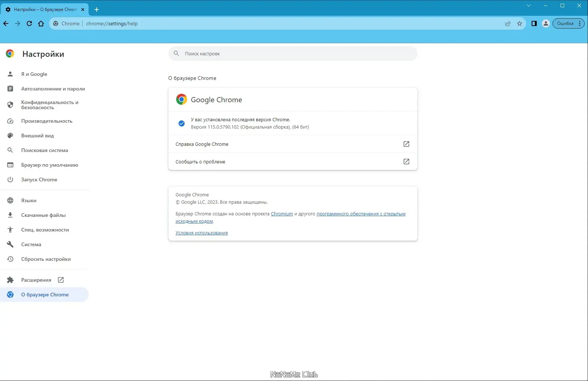Image resolution: width=588 pixels, height=381 pixels.
Task: Click external link icon for Справка Google Chrome
Action: click(x=406, y=144)
